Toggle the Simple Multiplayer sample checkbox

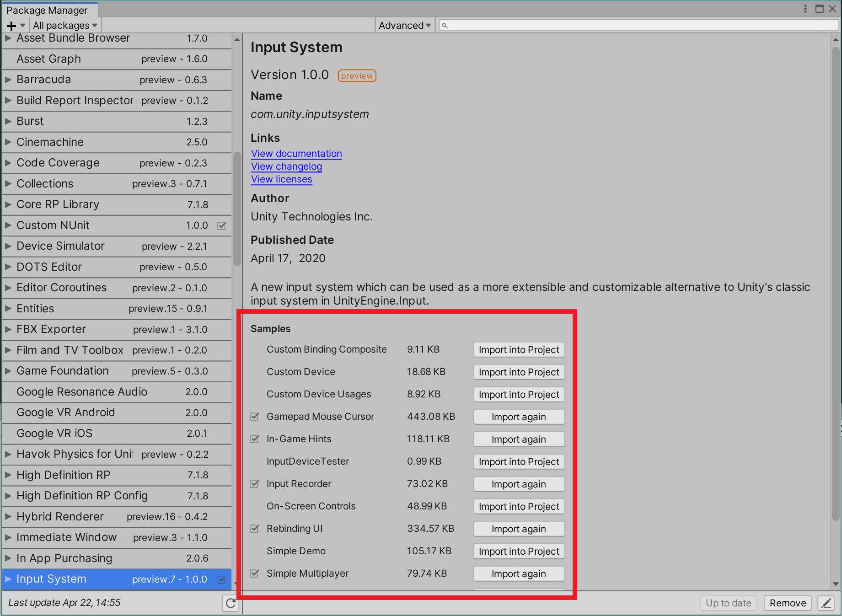point(255,573)
